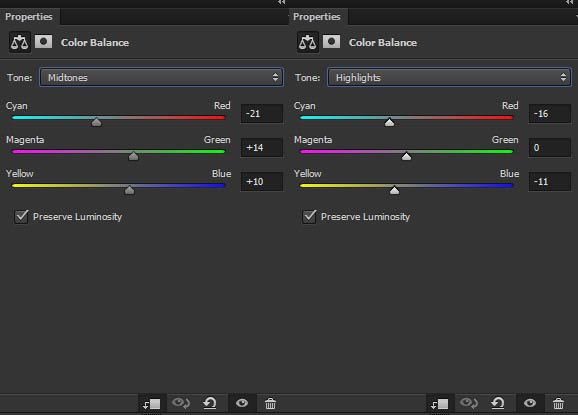Screen dimensions: 578x415
Task: Click Yellow-Blue value field showing -11
Action: click(x=550, y=181)
